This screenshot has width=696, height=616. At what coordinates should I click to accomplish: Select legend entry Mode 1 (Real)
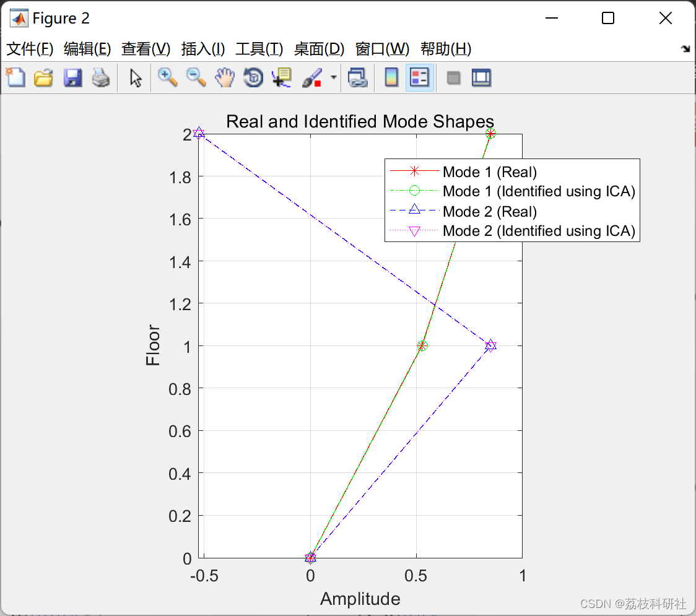(490, 171)
